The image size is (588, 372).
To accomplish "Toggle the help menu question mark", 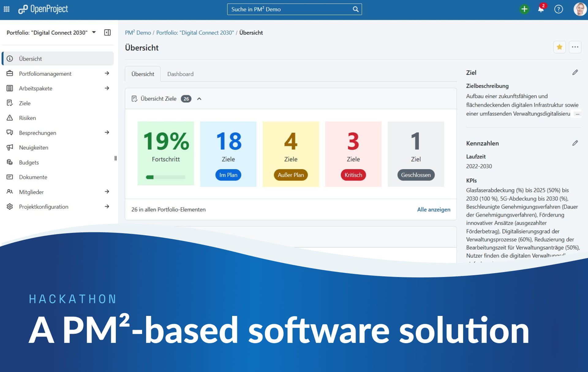I will tap(559, 9).
